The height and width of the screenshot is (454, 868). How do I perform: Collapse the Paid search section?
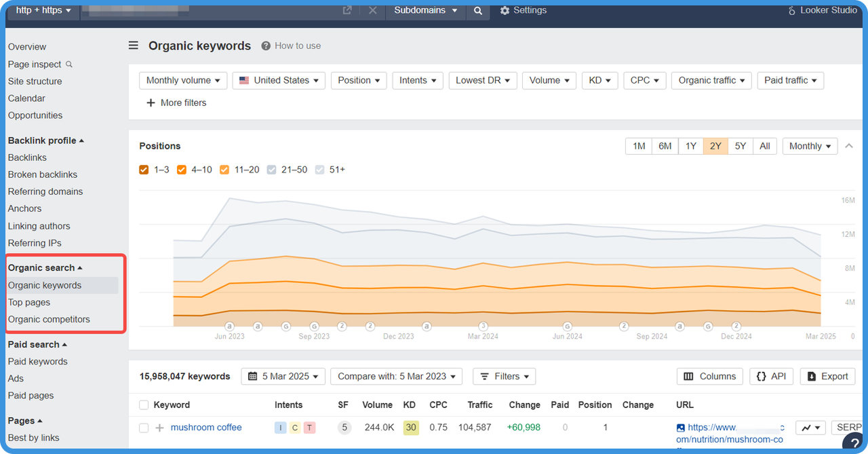tap(38, 345)
